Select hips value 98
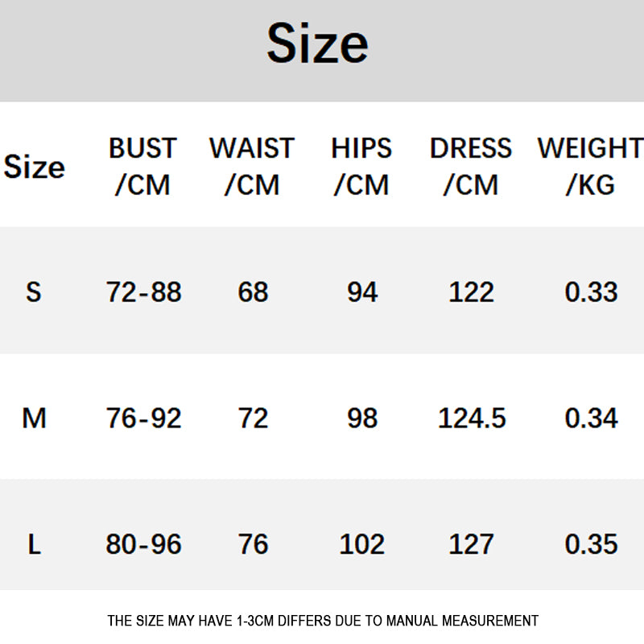This screenshot has height=644, width=644. tap(362, 418)
